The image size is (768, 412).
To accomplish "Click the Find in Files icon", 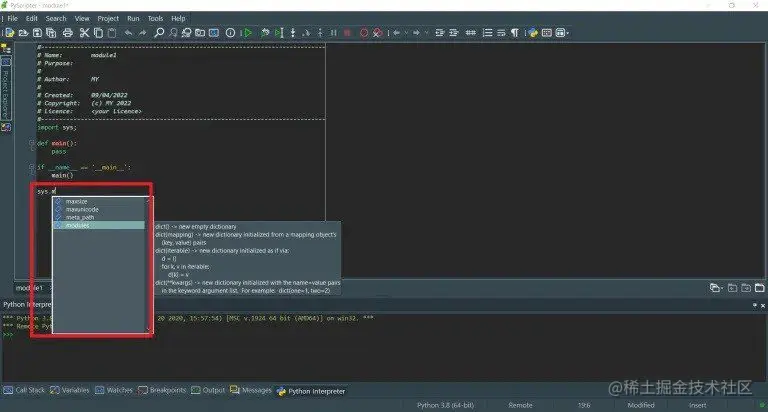I will [x=200, y=33].
